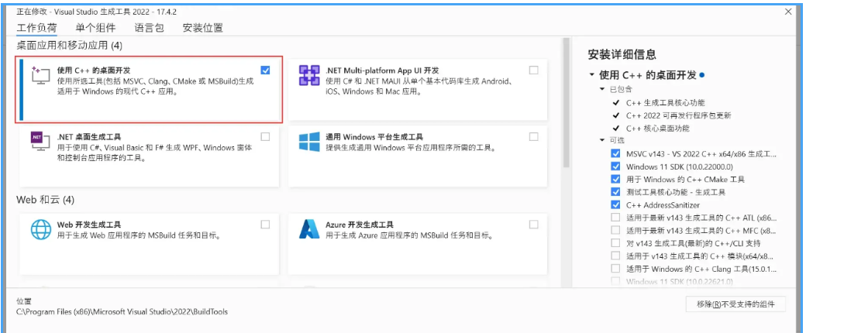Viewport: 868px width, 333px height.
Task: Click the 位置 label above the path
Action: coord(24,301)
